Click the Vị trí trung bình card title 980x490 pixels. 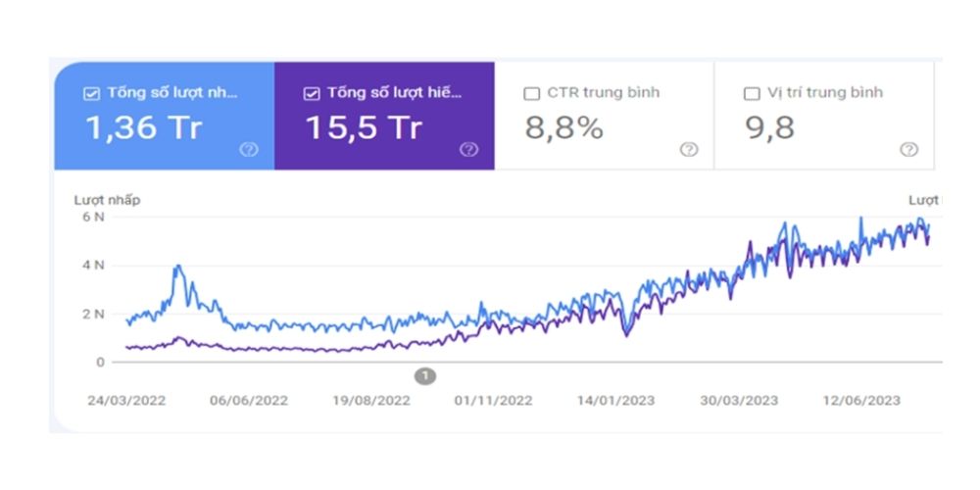pos(825,93)
